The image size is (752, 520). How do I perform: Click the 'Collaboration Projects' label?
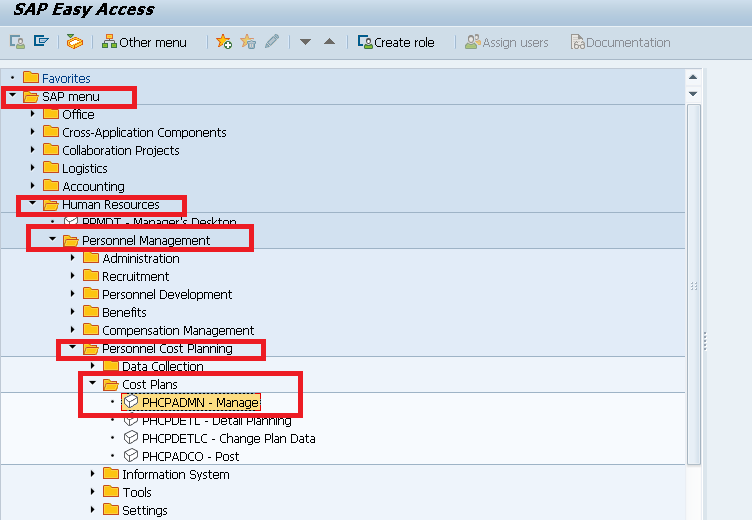click(x=121, y=151)
